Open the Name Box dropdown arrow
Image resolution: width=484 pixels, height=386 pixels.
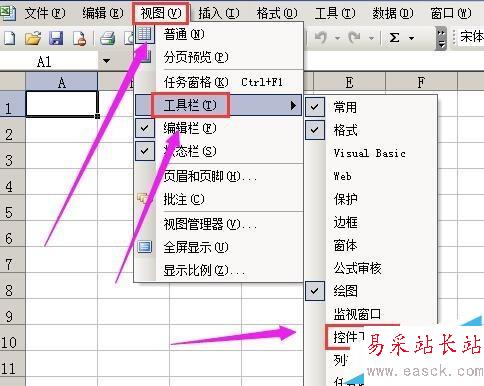106,61
